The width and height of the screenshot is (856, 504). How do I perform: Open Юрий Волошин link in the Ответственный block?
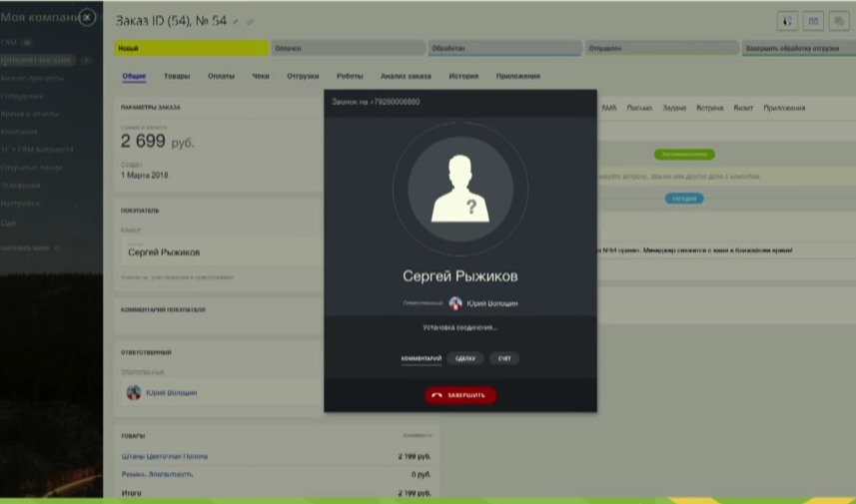172,392
